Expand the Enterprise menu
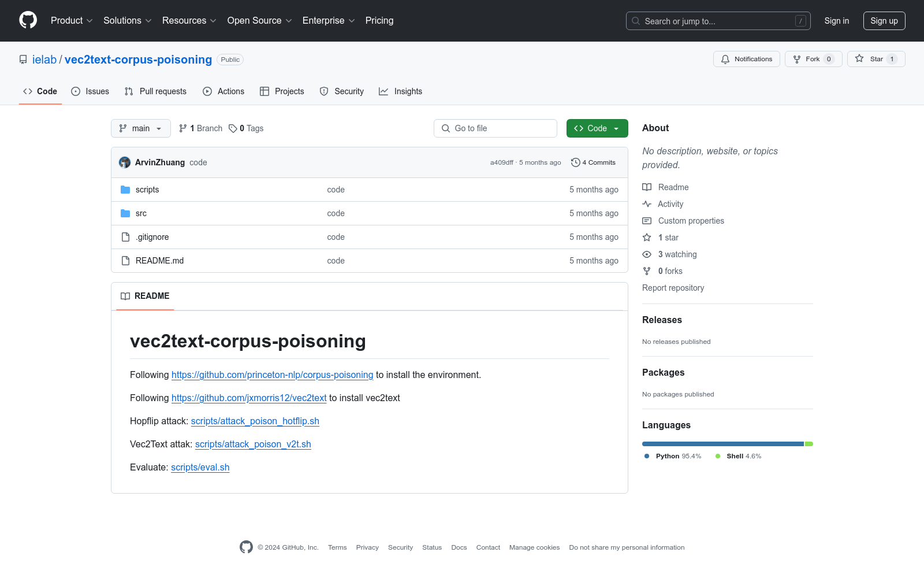The image size is (924, 578). point(329,21)
